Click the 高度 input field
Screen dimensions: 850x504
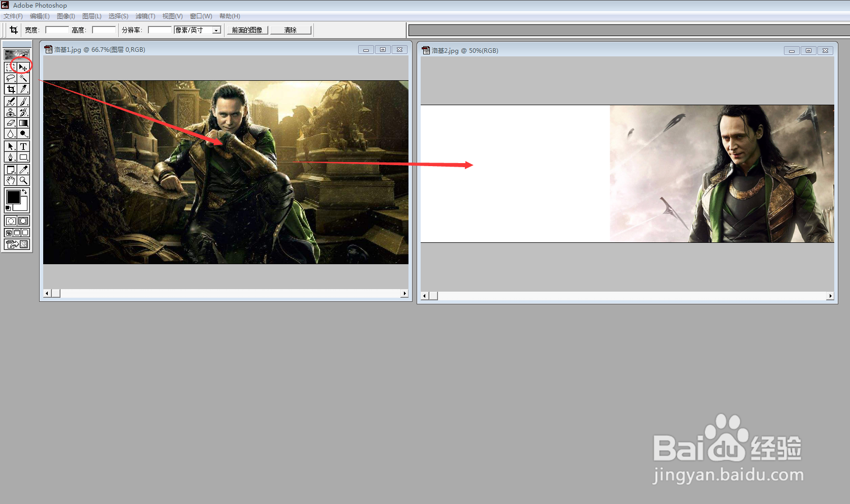pyautogui.click(x=104, y=30)
